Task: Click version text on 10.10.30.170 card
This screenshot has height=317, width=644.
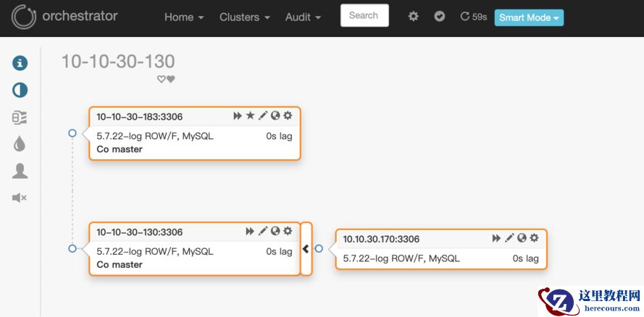Action: [401, 258]
